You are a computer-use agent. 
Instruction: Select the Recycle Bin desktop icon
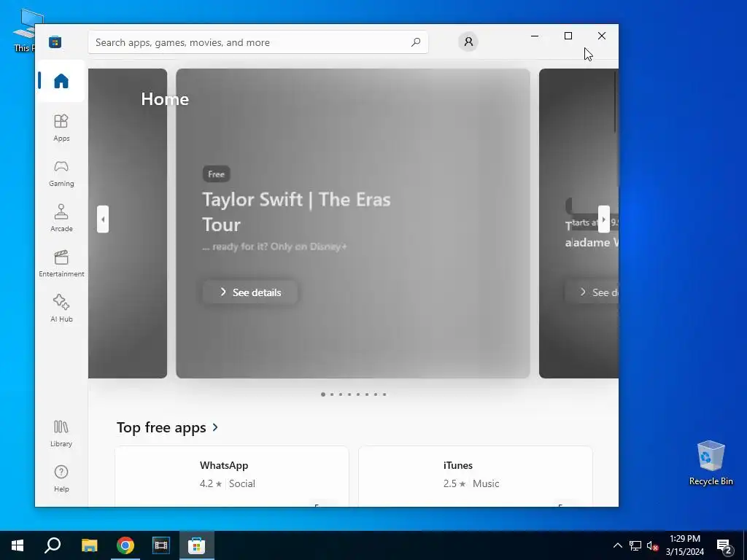click(711, 463)
